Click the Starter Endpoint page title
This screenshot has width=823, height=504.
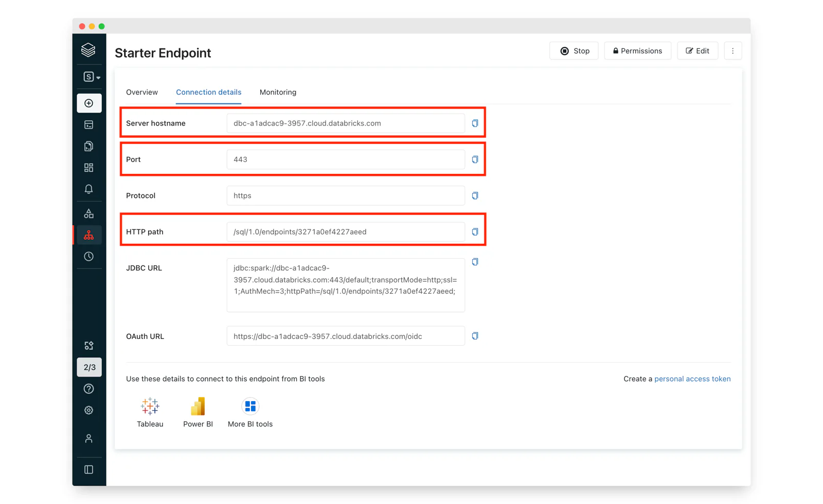click(x=163, y=53)
